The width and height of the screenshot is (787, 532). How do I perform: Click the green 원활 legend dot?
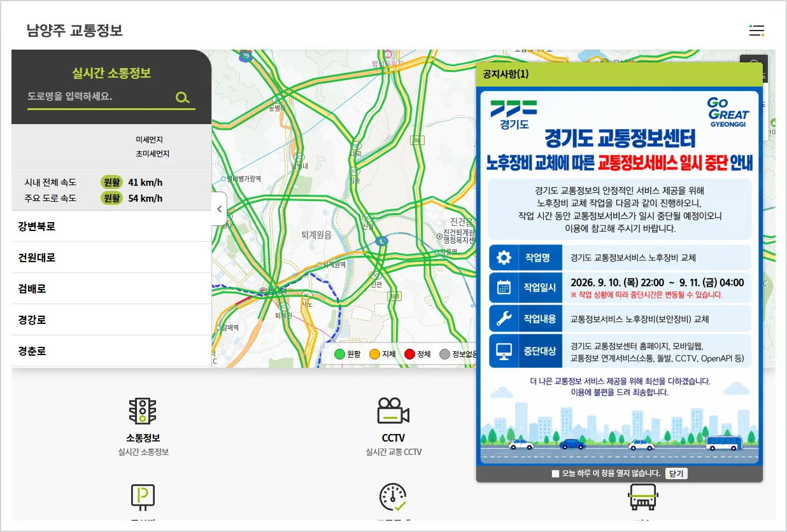coord(339,354)
